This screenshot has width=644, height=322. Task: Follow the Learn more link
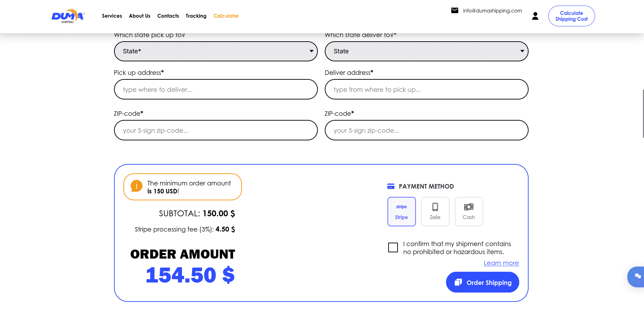[x=501, y=263]
